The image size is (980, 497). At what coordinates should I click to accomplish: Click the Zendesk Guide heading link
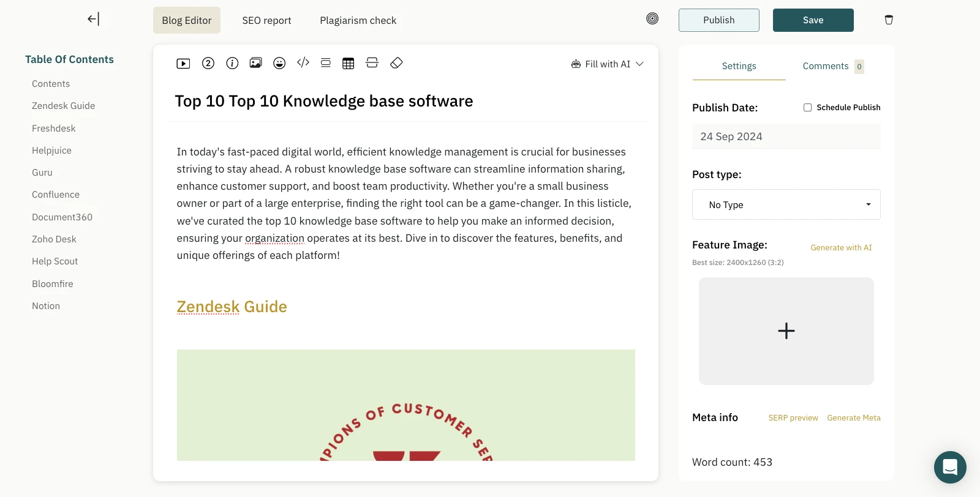(x=232, y=307)
